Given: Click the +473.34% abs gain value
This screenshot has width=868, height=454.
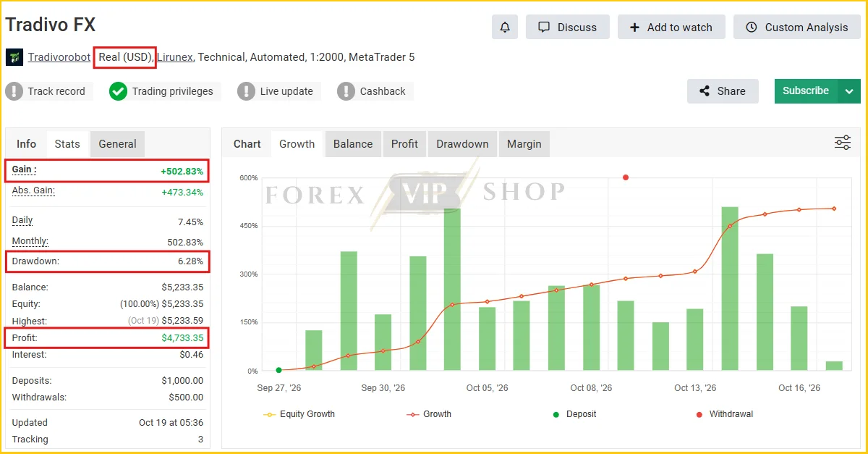Looking at the screenshot, I should pyautogui.click(x=182, y=193).
